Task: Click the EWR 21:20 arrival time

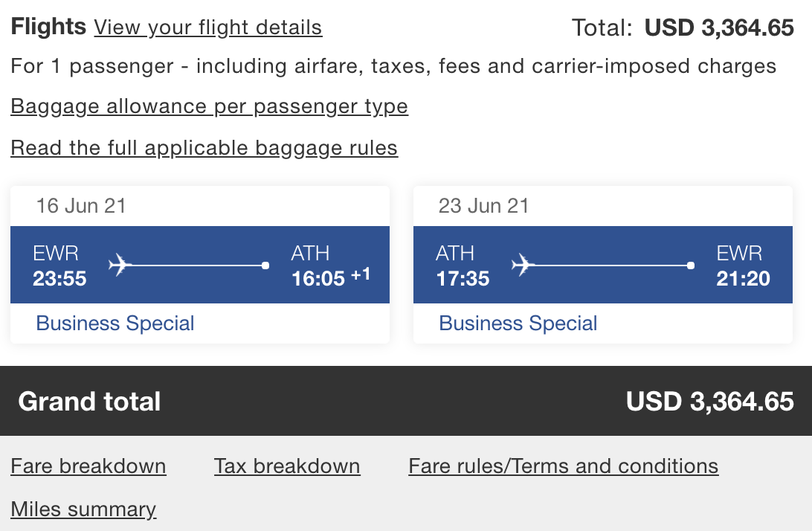Action: click(743, 279)
